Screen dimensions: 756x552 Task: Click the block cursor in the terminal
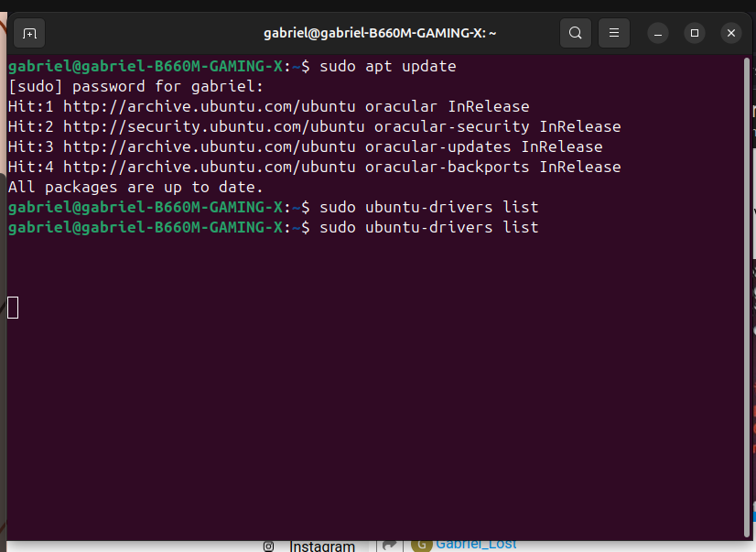pyautogui.click(x=13, y=308)
